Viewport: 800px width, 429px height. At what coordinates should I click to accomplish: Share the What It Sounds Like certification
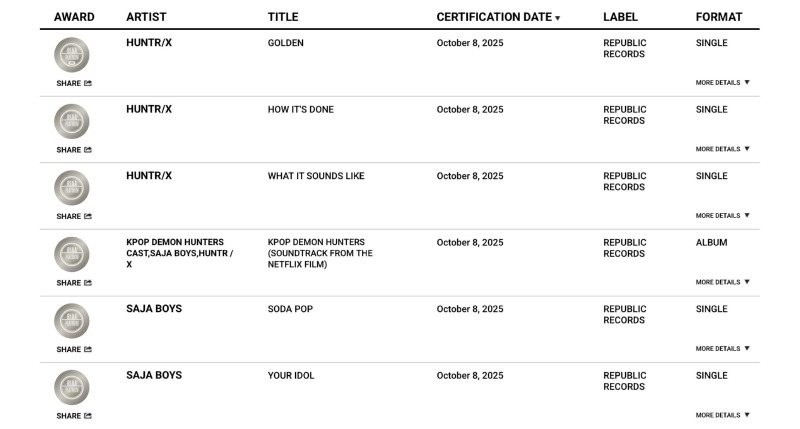coord(88,216)
